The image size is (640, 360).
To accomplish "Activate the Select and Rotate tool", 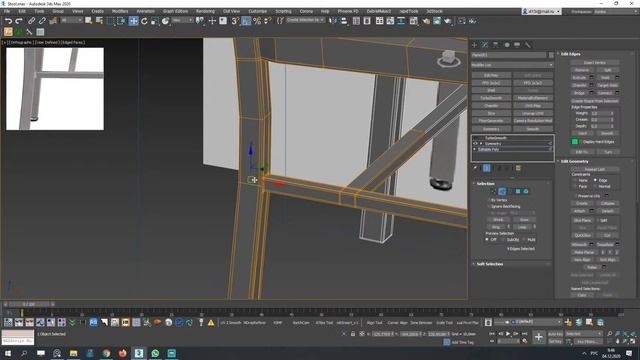I will click(144, 21).
